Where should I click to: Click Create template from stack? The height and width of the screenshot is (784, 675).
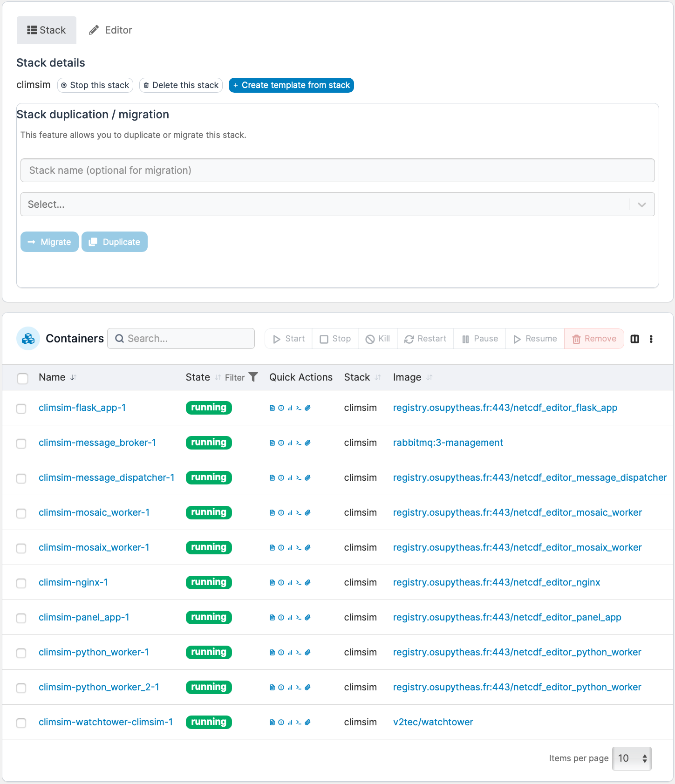[x=291, y=85]
